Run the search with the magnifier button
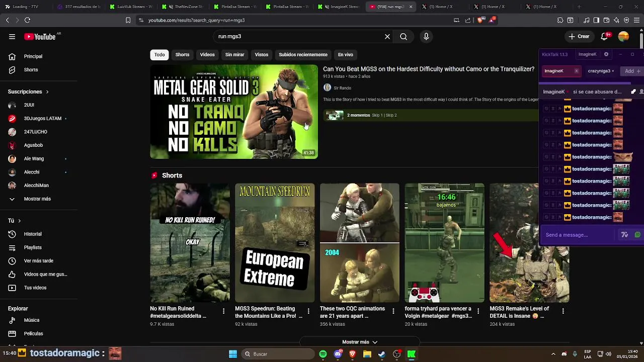Screen dimensions: 644x362 coord(404,36)
